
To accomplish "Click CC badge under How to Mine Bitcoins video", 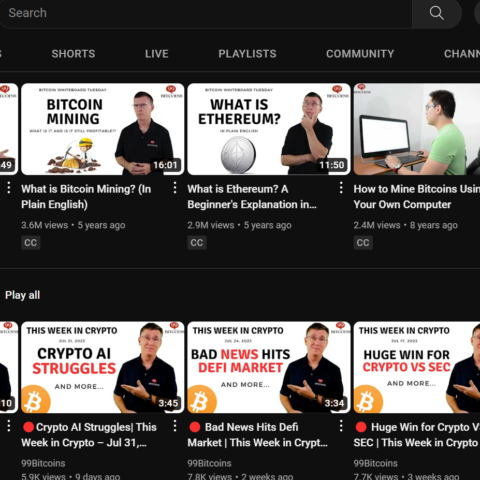I will 363,243.
